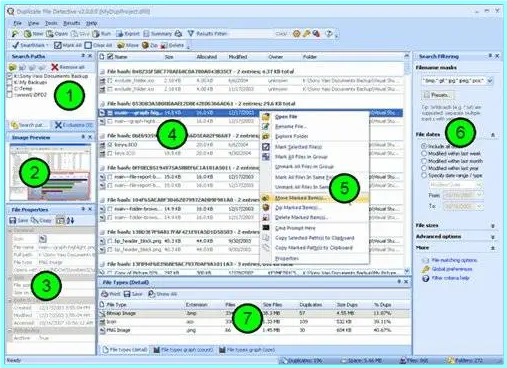Select the Include all files radio button
Viewport: 507px width, 368px height.
pos(424,146)
